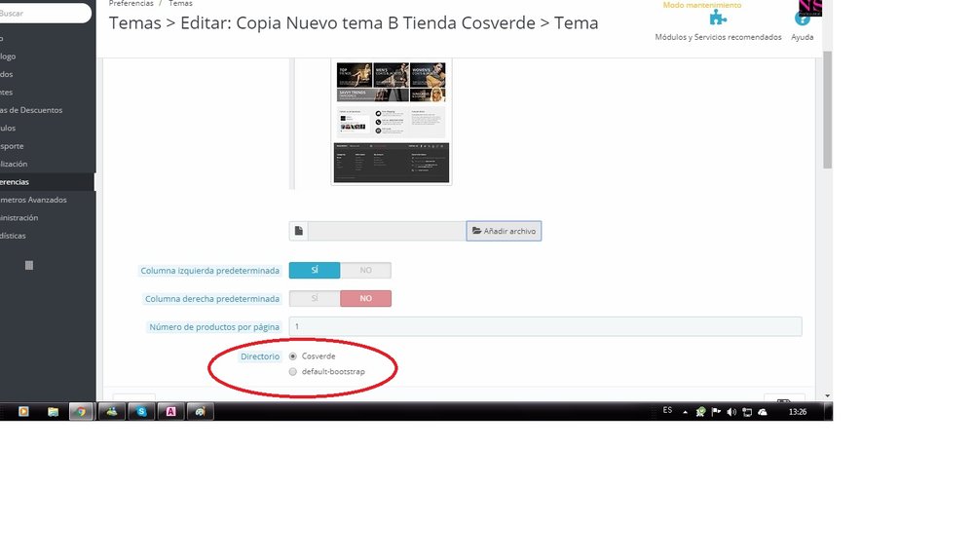Focus the Número de productos por página field
Image resolution: width=974 pixels, height=560 pixels.
point(545,326)
